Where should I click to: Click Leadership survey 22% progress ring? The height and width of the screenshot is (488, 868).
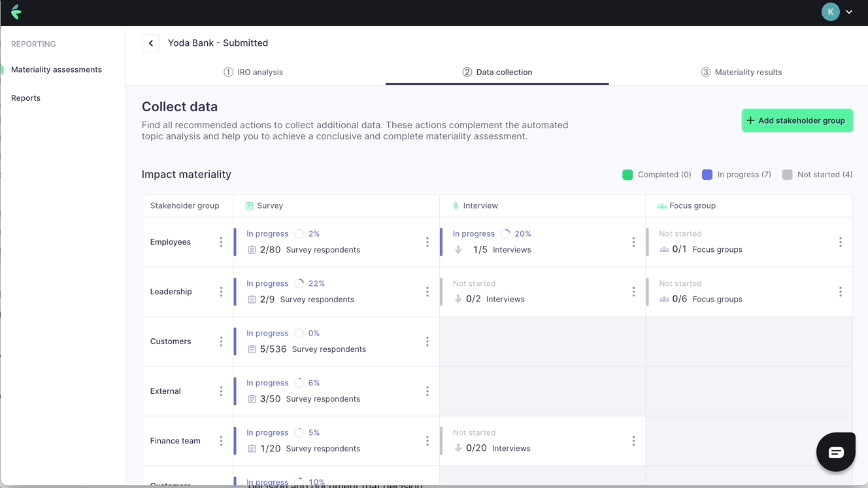pyautogui.click(x=299, y=283)
